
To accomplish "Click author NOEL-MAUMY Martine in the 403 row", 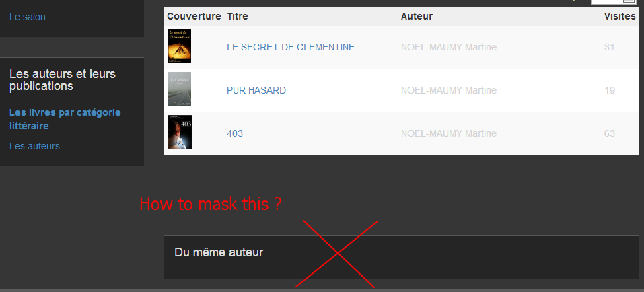I will (448, 133).
